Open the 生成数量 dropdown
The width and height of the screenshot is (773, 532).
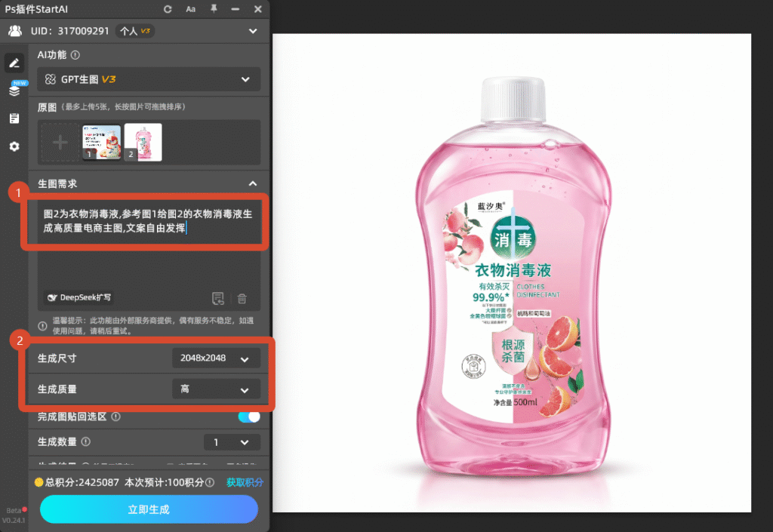[232, 442]
